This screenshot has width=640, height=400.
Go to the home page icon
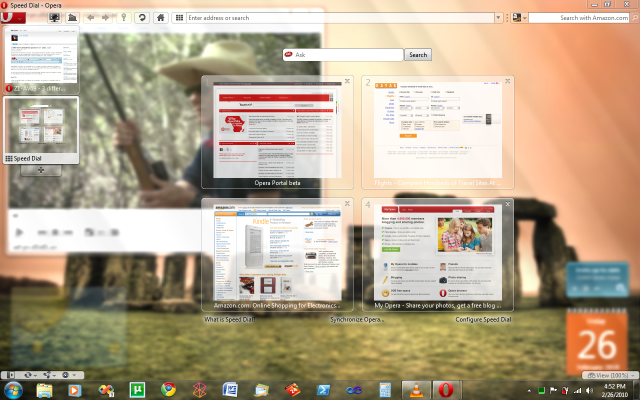point(161,18)
